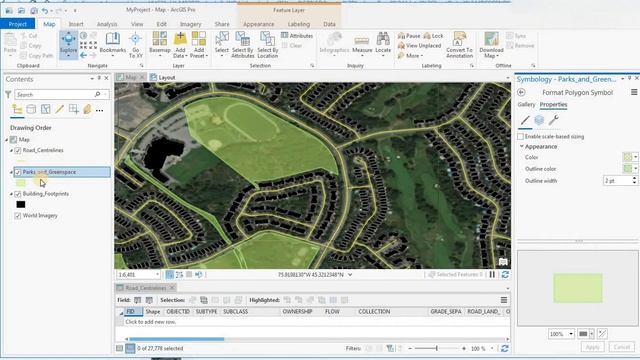
Task: Select the Structure wrench icon
Action: tap(553, 120)
